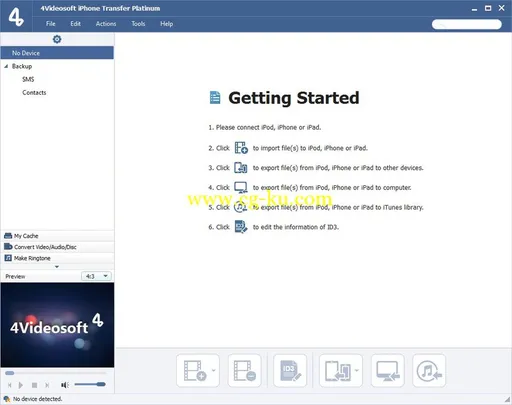Image resolution: width=512 pixels, height=405 pixels.
Task: Click 'Please connect iPod, iPhone or iPad.' text
Action: point(268,127)
